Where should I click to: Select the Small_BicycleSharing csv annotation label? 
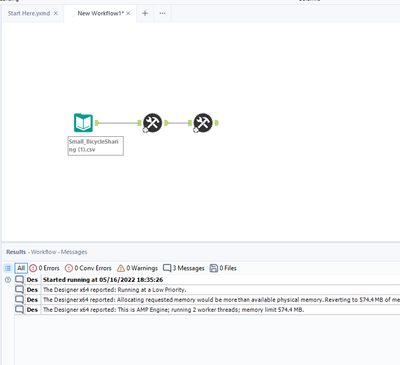[x=96, y=146]
